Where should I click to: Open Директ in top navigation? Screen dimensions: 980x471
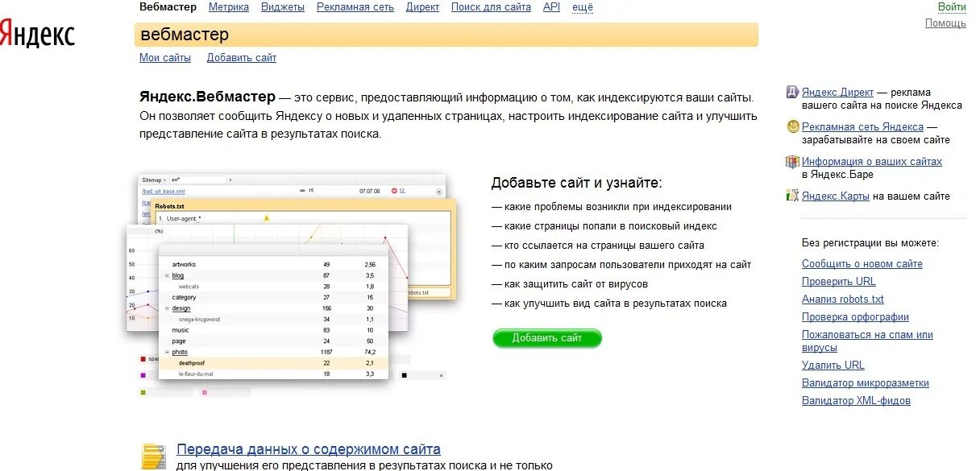(x=422, y=6)
